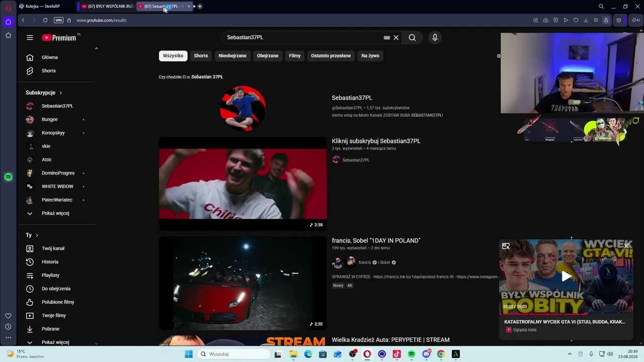
Task: Select the Shorts filter chip
Action: (201, 56)
